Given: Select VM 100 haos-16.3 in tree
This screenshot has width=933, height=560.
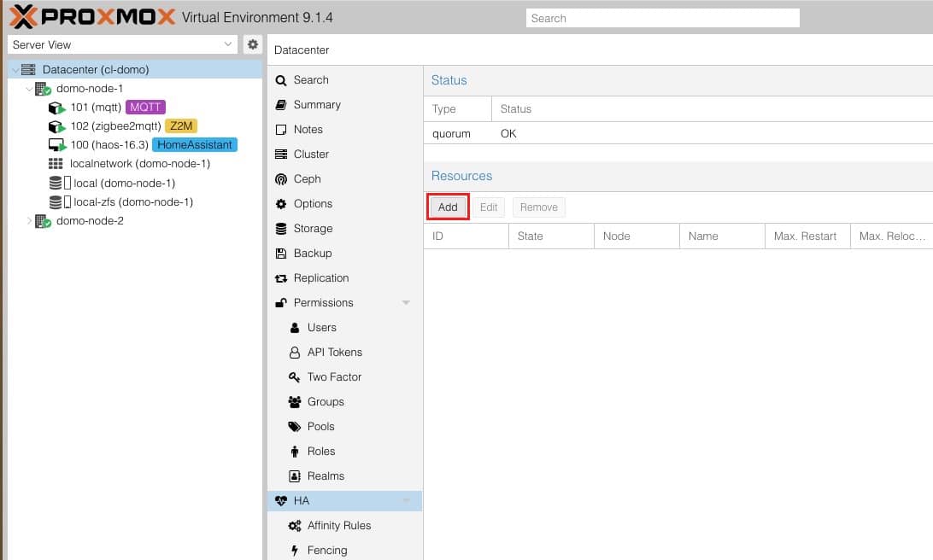Looking at the screenshot, I should (109, 145).
